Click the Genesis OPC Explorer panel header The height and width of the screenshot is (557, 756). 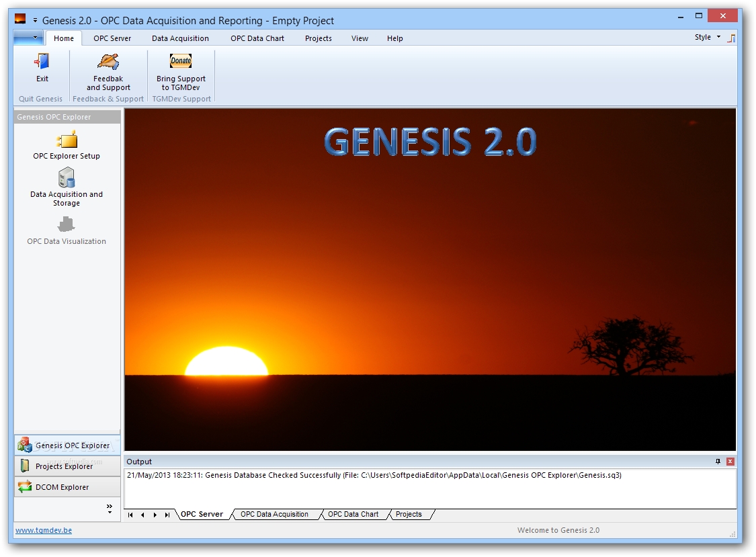[x=67, y=117]
